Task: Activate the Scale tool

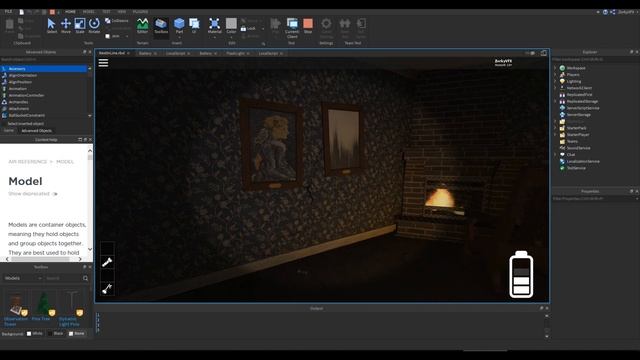Action: pos(80,25)
